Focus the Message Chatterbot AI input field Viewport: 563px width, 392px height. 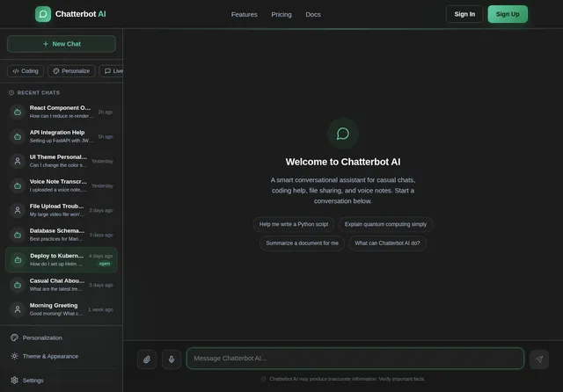coord(355,358)
